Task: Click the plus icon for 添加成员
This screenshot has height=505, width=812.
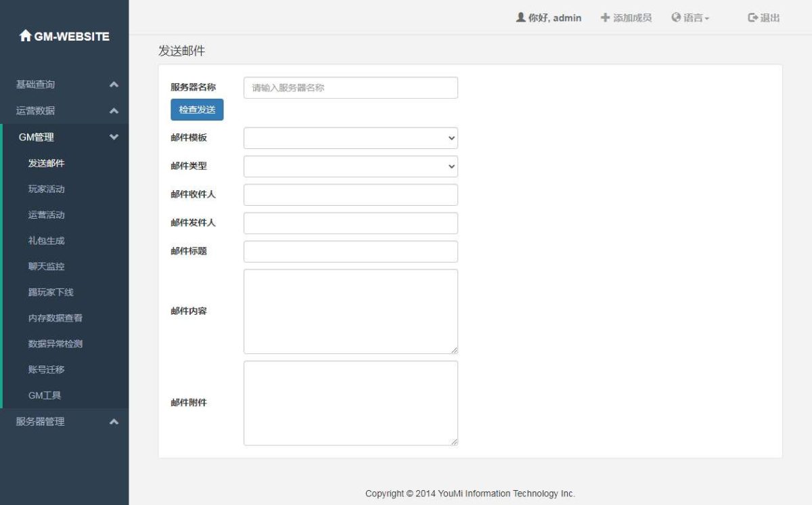Action: click(605, 18)
